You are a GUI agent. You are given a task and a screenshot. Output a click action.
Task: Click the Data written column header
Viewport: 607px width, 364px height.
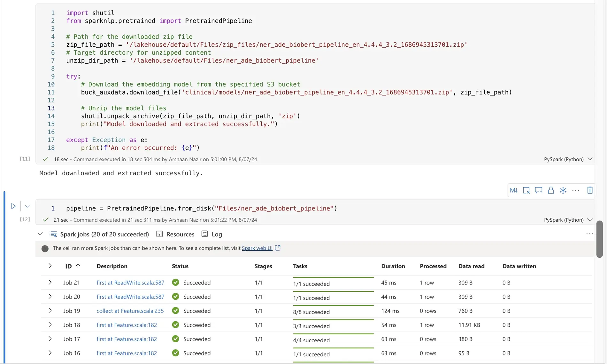point(519,266)
